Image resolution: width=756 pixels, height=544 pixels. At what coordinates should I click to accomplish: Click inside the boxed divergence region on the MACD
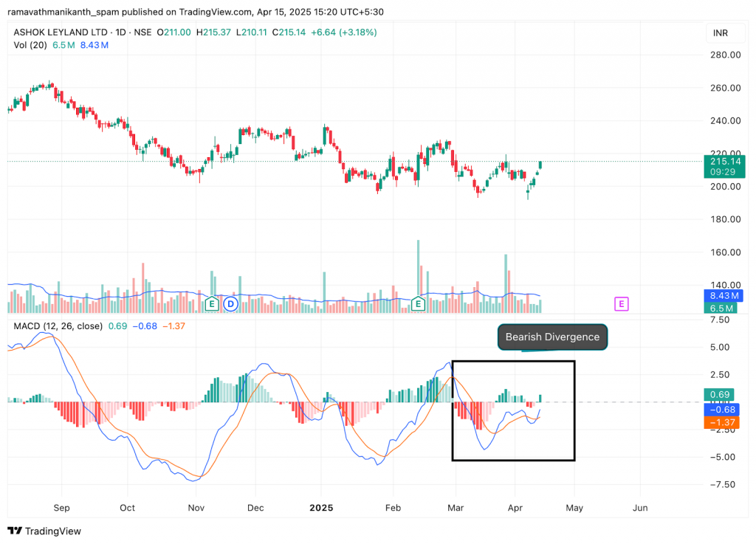pos(513,410)
